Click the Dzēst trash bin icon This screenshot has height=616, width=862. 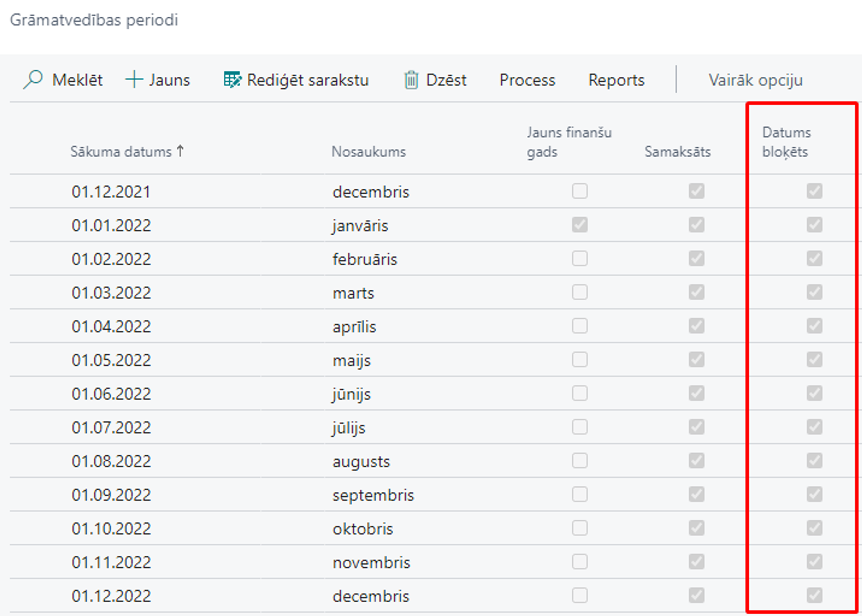[x=411, y=80]
